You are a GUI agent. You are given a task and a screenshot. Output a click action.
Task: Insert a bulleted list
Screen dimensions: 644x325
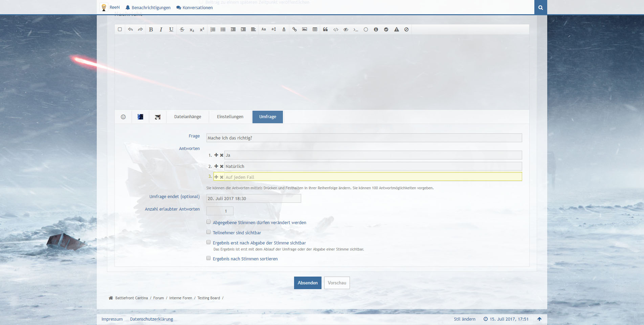coord(223,29)
